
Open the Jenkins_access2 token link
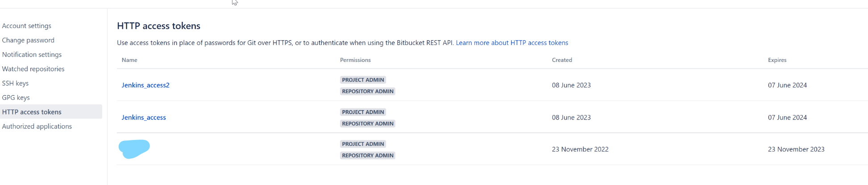[145, 85]
